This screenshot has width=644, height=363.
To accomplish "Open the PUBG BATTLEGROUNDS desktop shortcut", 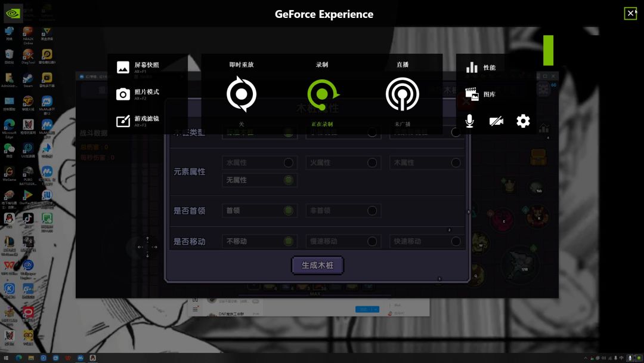I will [x=28, y=176].
